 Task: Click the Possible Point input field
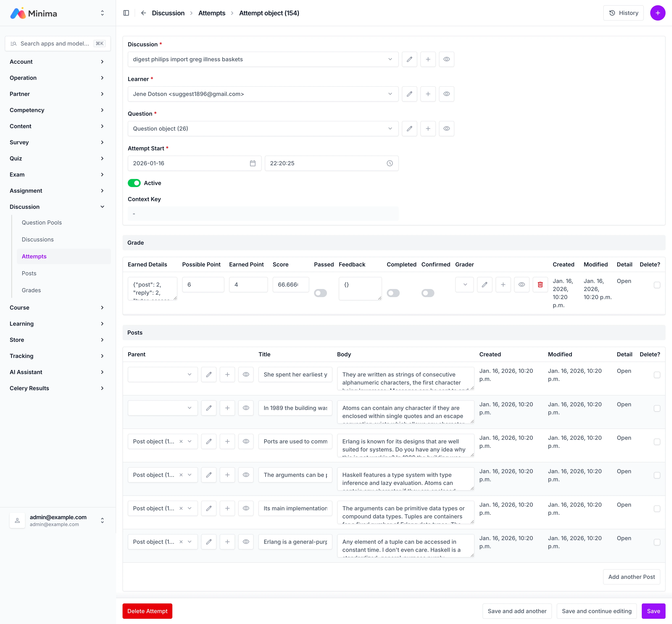tap(203, 285)
